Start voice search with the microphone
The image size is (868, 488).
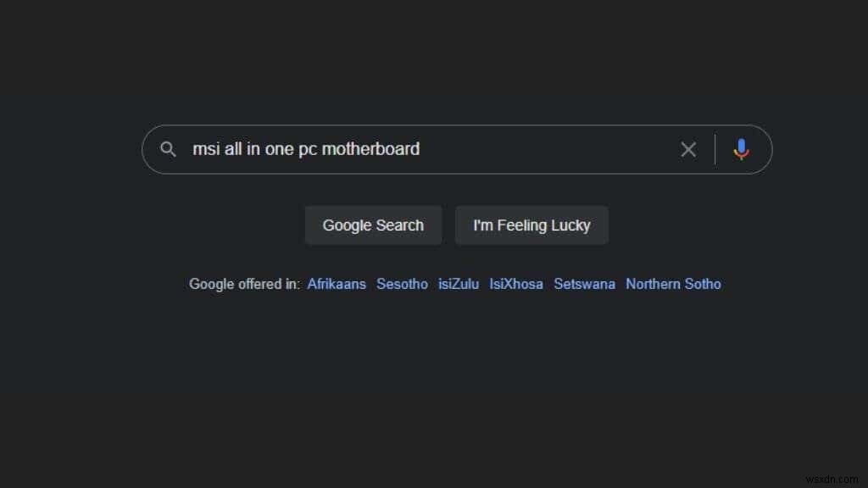coord(741,149)
